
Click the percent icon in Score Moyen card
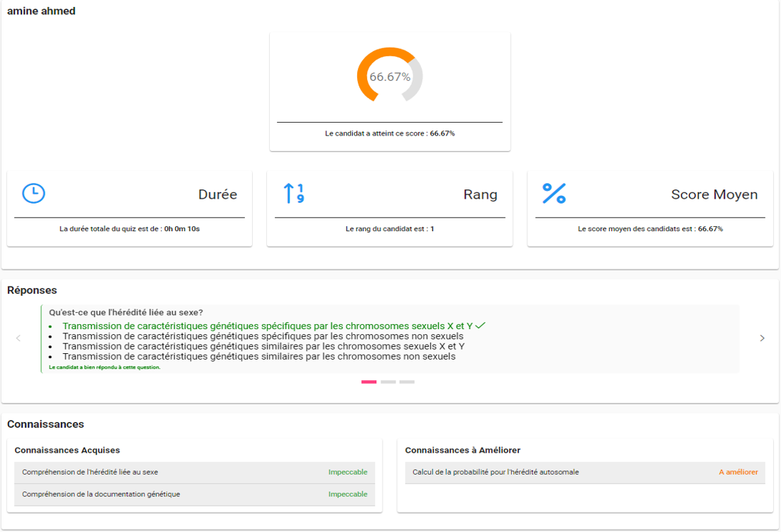(554, 194)
